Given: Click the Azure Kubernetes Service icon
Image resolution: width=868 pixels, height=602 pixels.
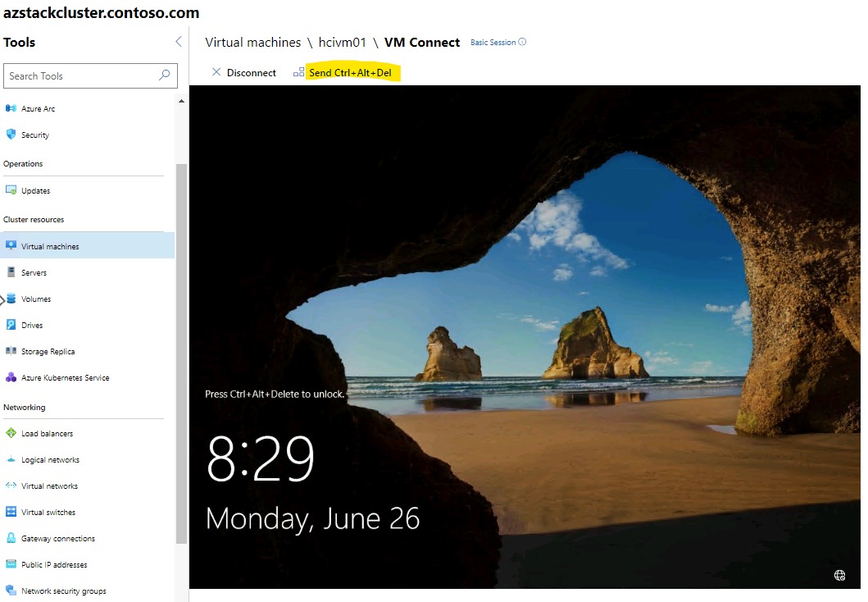Looking at the screenshot, I should point(11,377).
